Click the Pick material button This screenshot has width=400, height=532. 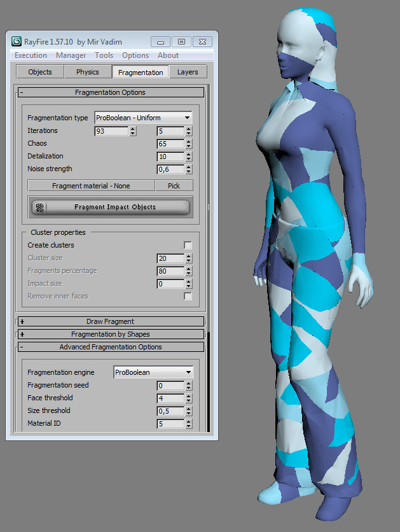coord(174,186)
